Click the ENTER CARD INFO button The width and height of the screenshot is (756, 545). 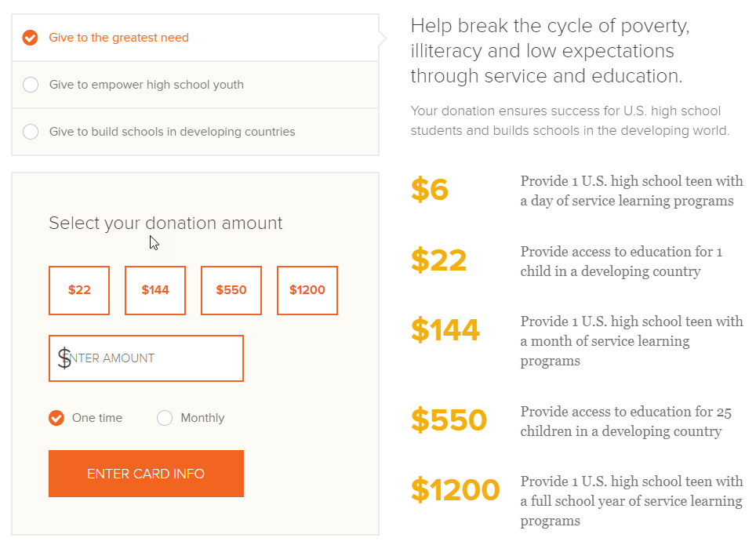point(146,474)
